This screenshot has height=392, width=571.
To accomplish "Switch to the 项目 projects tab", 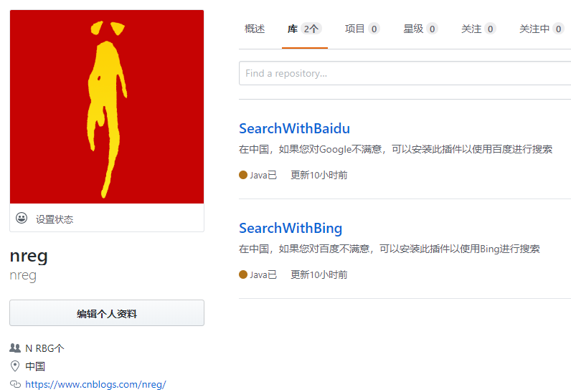I will pyautogui.click(x=362, y=29).
